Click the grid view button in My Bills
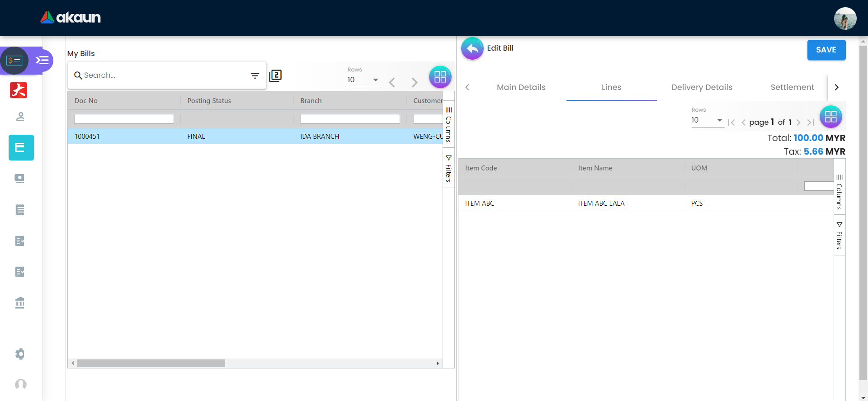Screen dimensions: 868x401 click(440, 77)
